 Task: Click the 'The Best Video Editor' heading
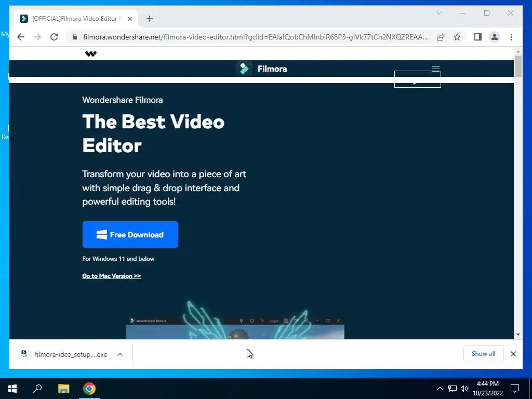(x=153, y=134)
